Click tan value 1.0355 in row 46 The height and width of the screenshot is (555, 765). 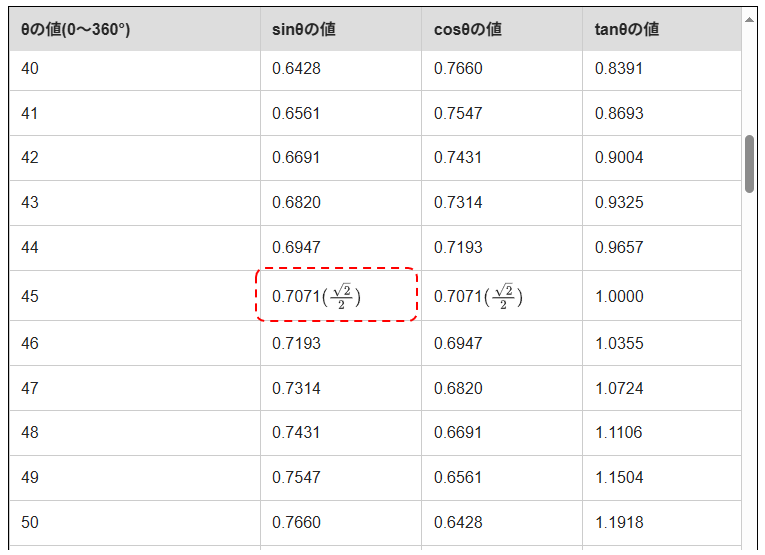click(619, 343)
